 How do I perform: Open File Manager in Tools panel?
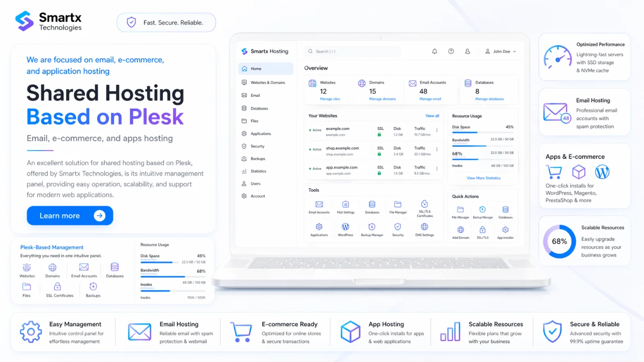tap(398, 205)
